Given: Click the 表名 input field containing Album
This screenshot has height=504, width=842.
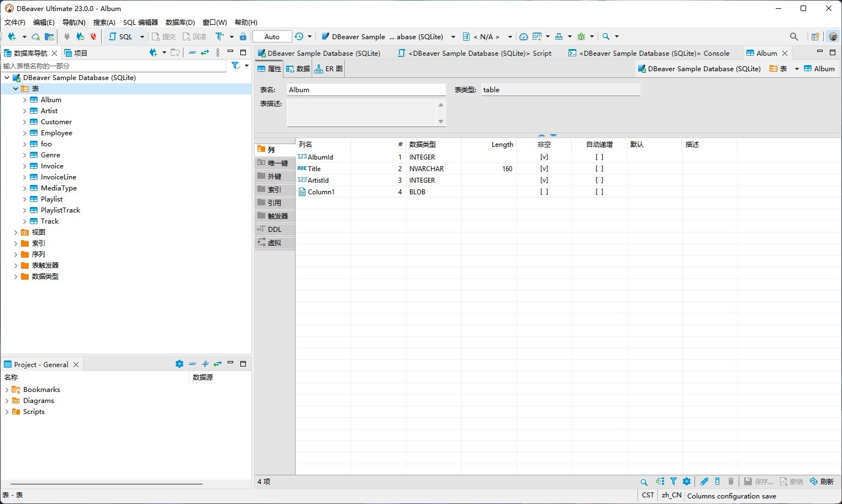Looking at the screenshot, I should (x=366, y=90).
